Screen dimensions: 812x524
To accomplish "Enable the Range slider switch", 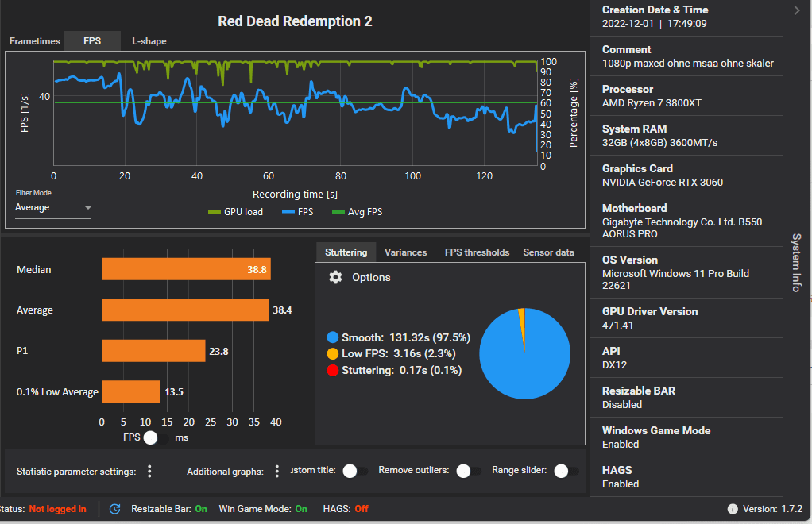I will point(566,471).
